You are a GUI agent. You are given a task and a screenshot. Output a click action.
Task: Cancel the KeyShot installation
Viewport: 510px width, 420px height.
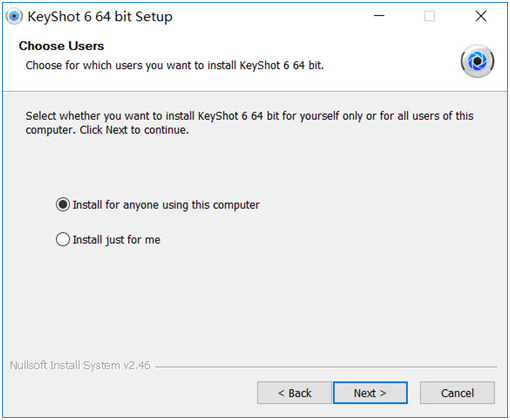[457, 393]
